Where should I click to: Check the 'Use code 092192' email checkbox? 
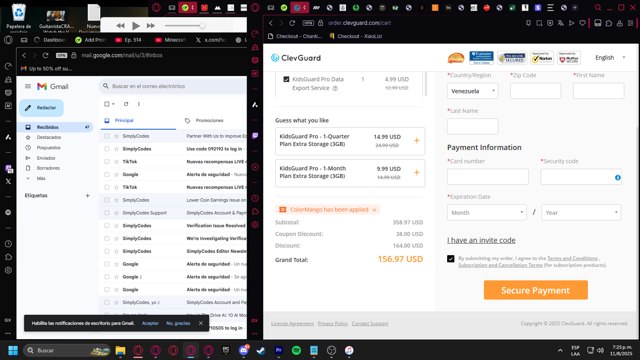[x=107, y=149]
